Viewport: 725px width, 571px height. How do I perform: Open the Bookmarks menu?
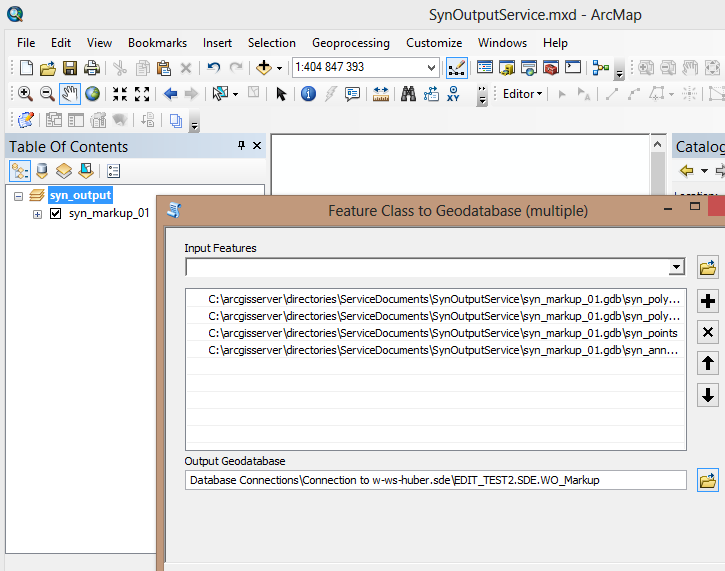click(157, 43)
